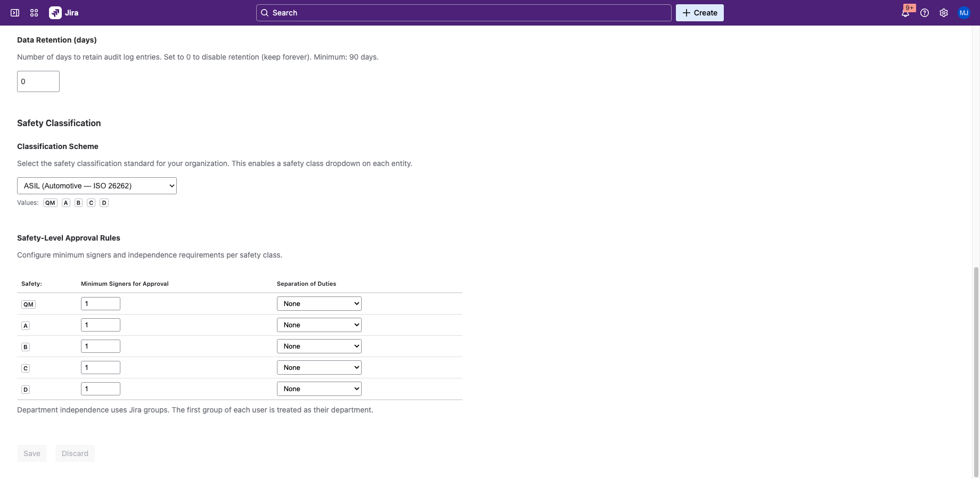Click the Jira logo
Screen dimensions: 980x479
55,12
